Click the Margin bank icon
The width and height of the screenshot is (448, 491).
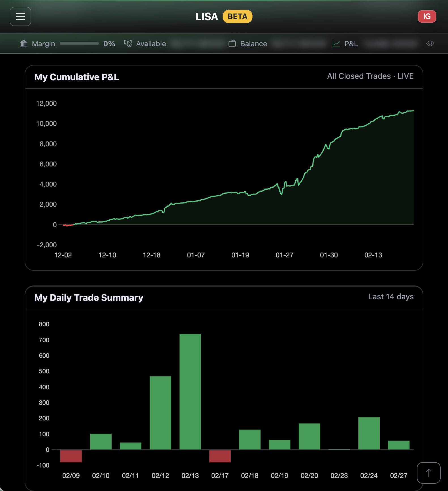coord(24,44)
